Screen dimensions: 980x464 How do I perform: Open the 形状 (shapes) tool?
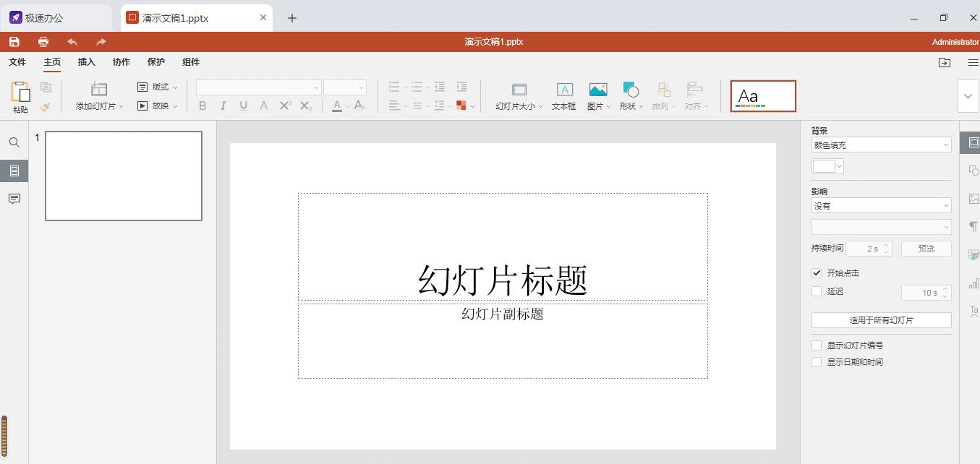pyautogui.click(x=629, y=96)
